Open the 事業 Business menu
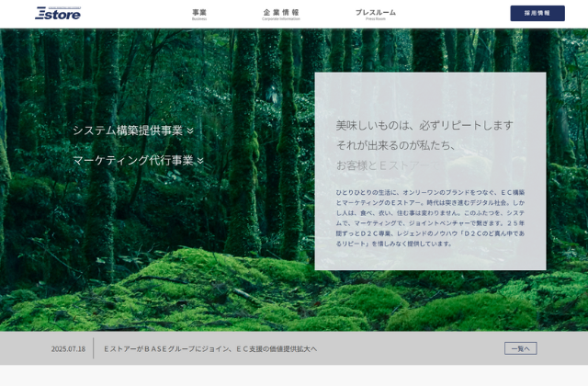 point(199,14)
